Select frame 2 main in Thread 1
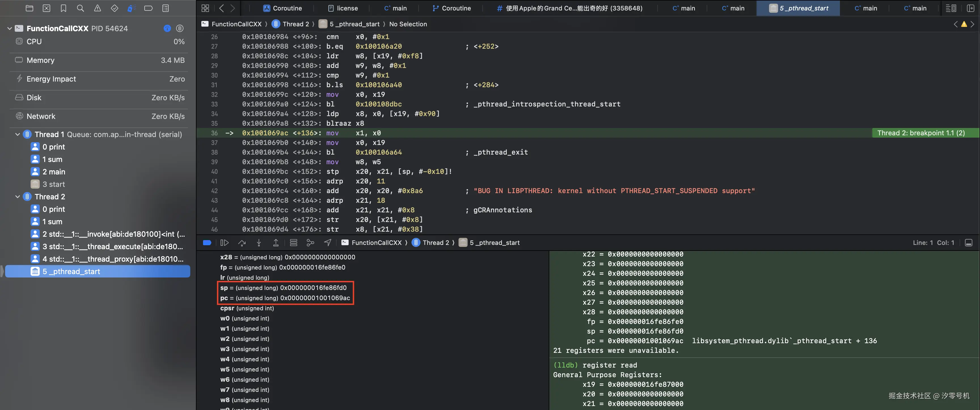The height and width of the screenshot is (410, 980). click(x=54, y=172)
